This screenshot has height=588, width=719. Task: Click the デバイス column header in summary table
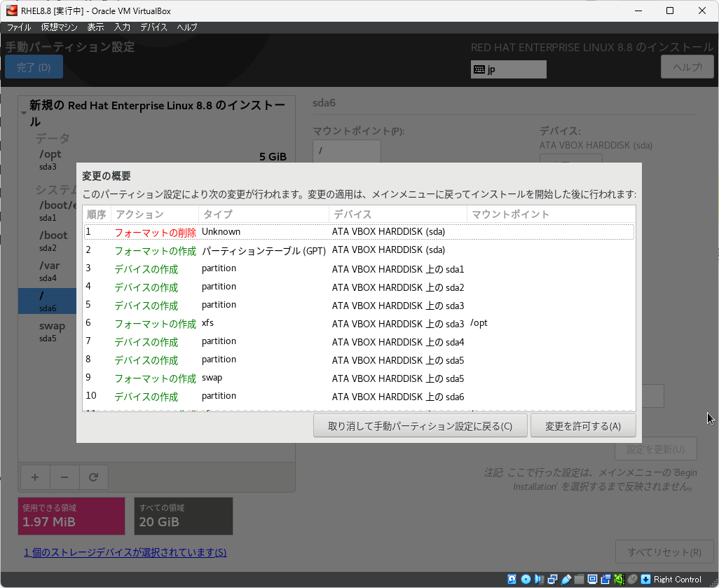(398, 214)
